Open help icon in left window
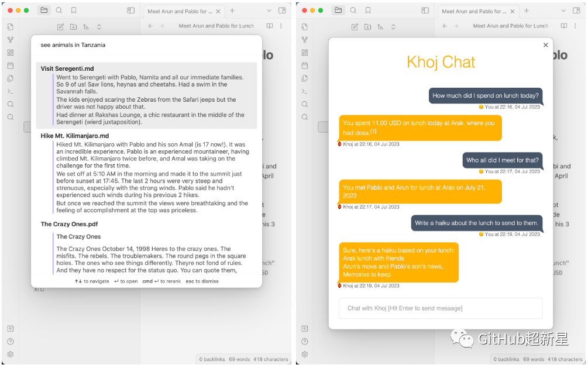This screenshot has height=365, width=588. click(11, 342)
